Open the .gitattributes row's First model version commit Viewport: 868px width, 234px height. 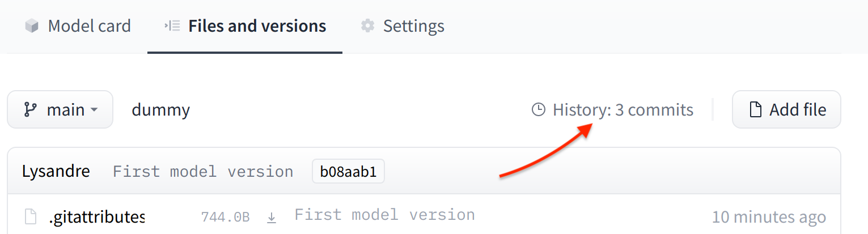click(x=384, y=215)
